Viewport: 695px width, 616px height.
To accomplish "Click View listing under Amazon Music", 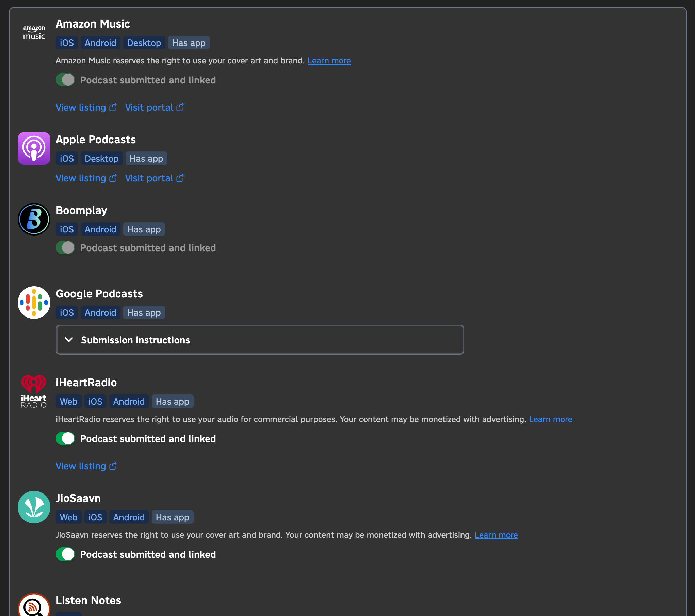I will [81, 107].
